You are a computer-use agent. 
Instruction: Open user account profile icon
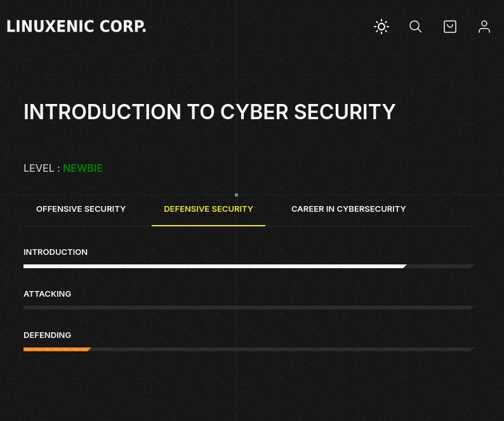[484, 27]
